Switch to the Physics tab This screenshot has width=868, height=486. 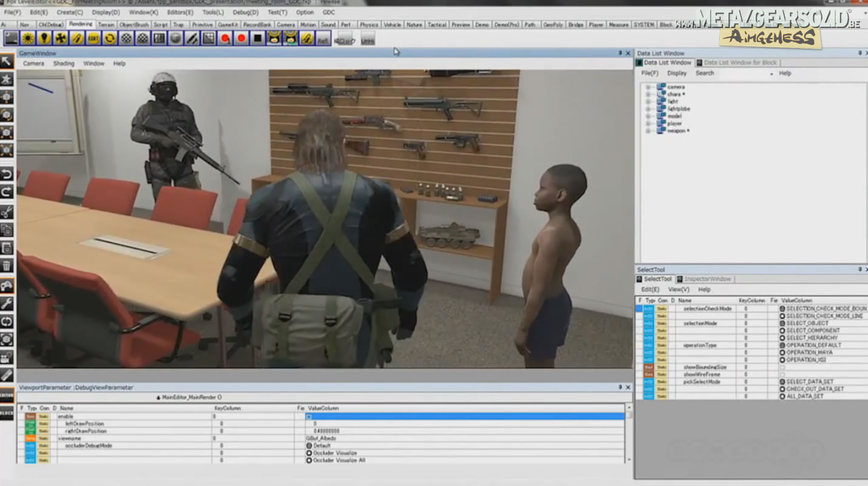pos(368,25)
